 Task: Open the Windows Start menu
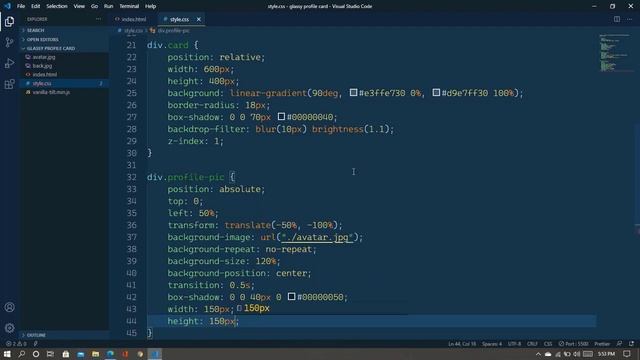[x=7, y=354]
